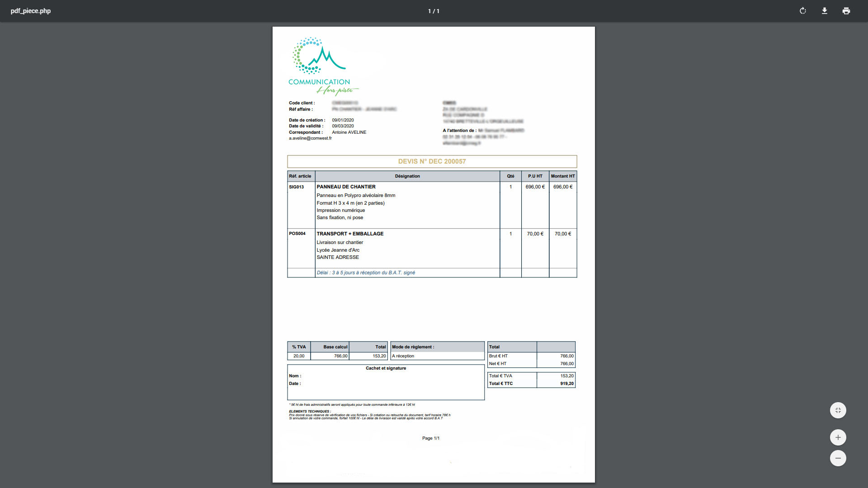This screenshot has height=488, width=868.
Task: Click the Délai 3 à 5 jours note
Action: point(365,272)
